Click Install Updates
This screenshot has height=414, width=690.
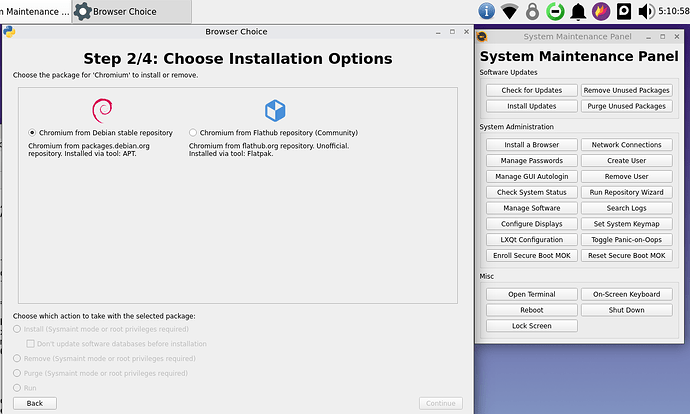click(532, 106)
